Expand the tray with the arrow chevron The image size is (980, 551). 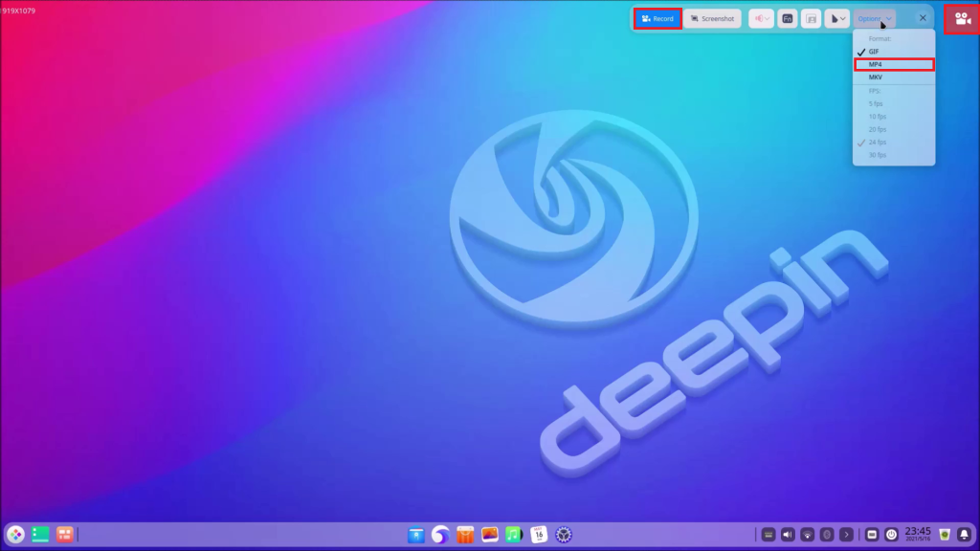pos(846,534)
